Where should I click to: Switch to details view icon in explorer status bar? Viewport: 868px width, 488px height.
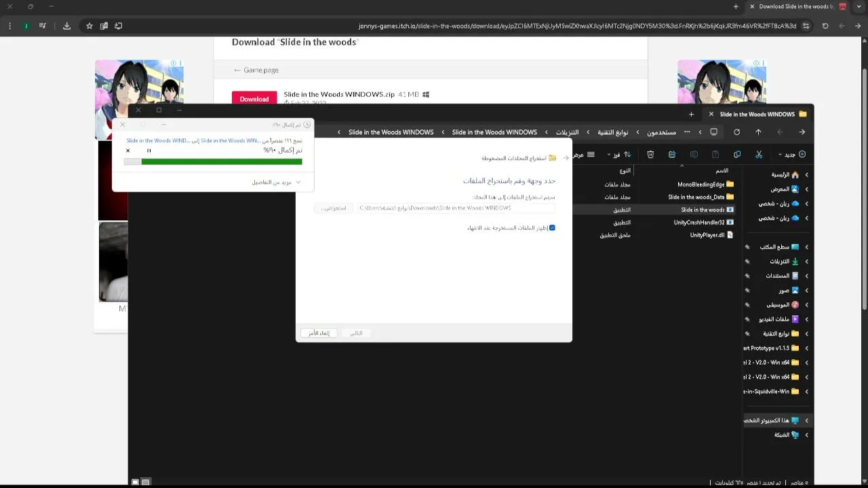(x=145, y=482)
